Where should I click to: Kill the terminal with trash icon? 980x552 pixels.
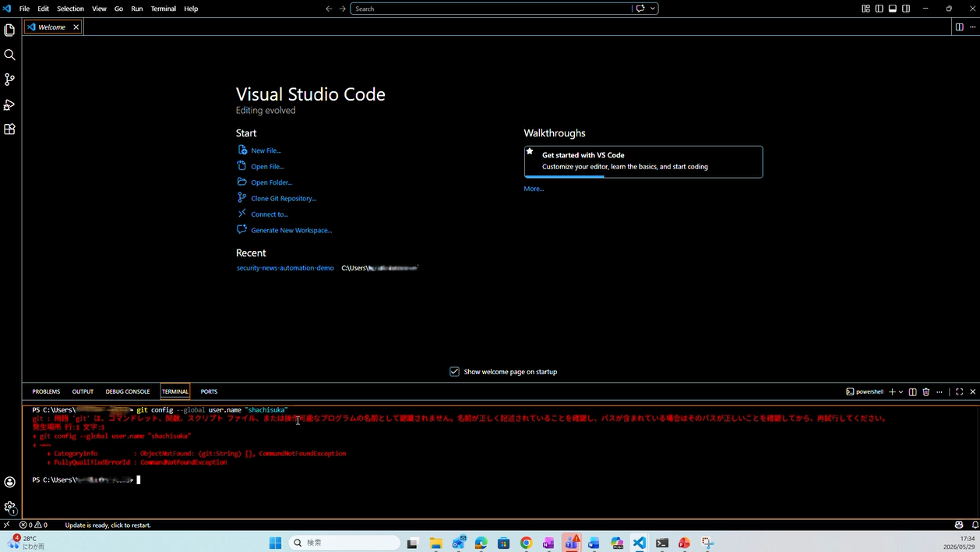coord(926,391)
